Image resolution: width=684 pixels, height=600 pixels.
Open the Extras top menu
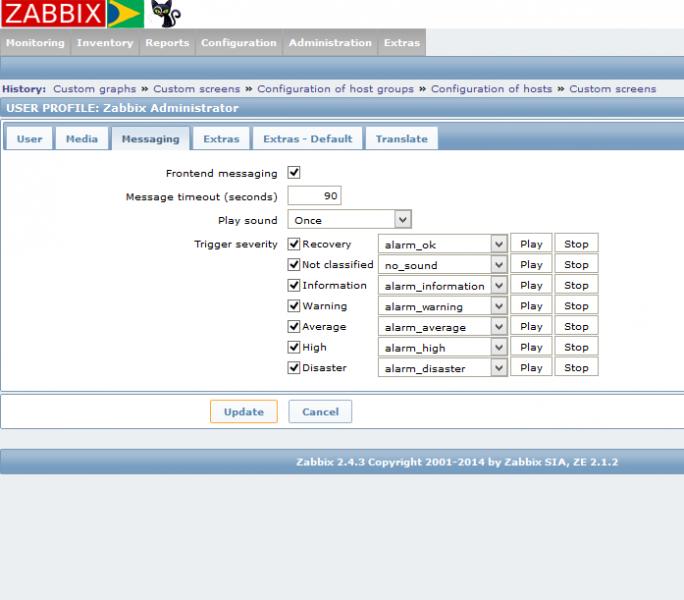point(402,43)
